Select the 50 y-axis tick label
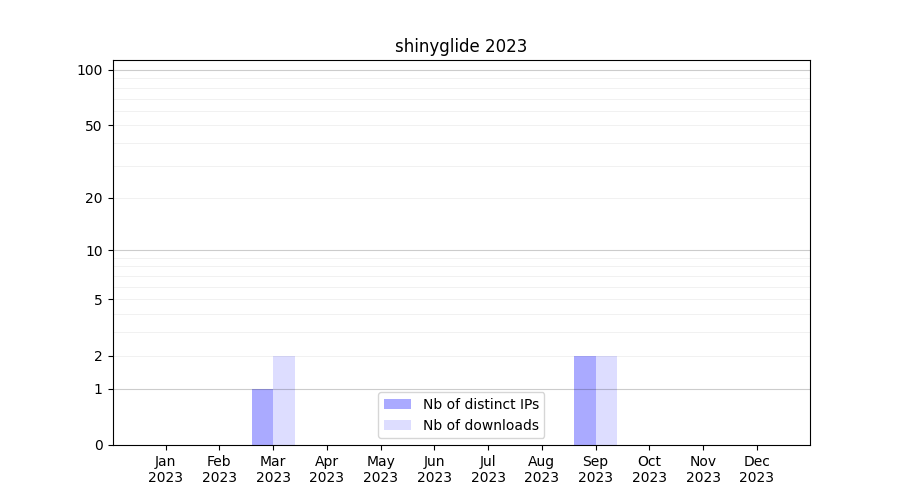The width and height of the screenshot is (900, 500). [x=94, y=126]
